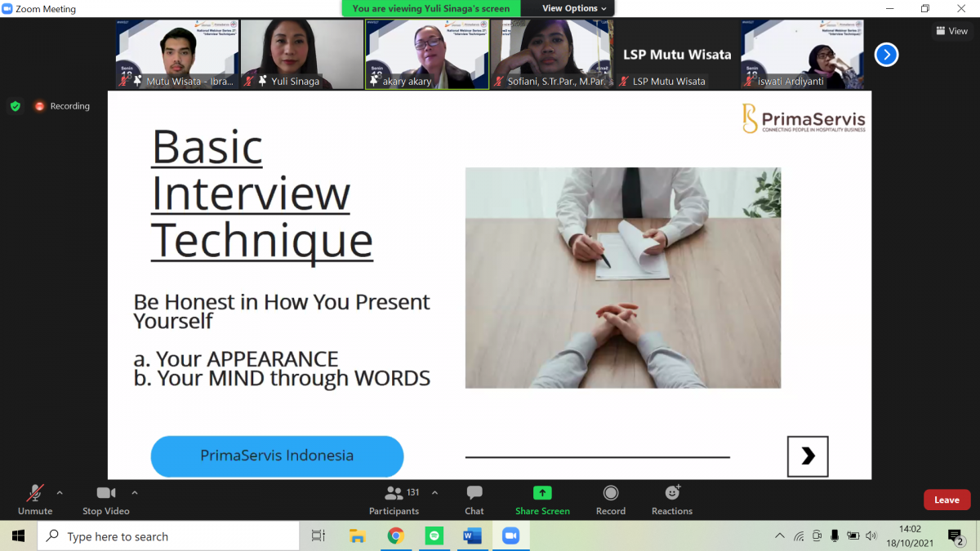
Task: Select Yuli Sinaga video thumbnail
Action: click(302, 54)
